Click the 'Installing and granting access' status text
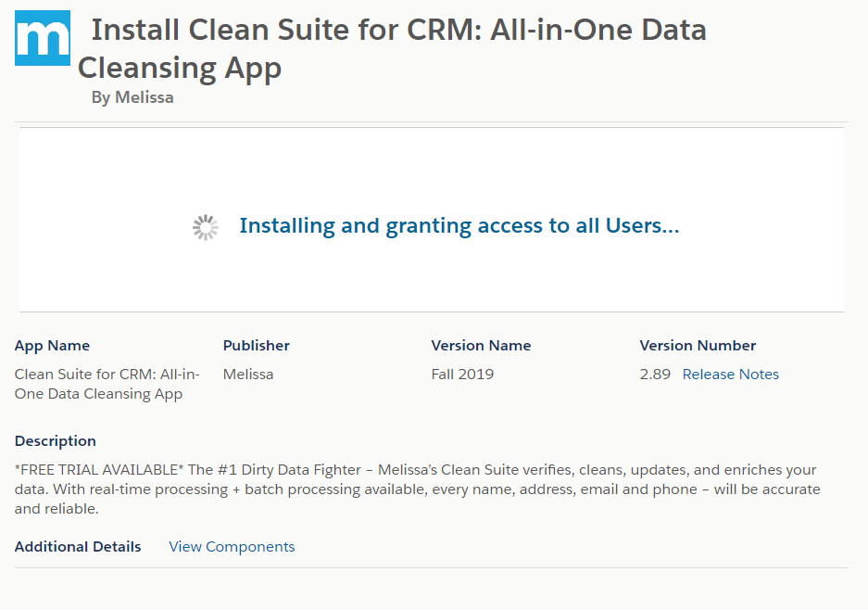Screen dimensions: 868x610 [x=459, y=226]
